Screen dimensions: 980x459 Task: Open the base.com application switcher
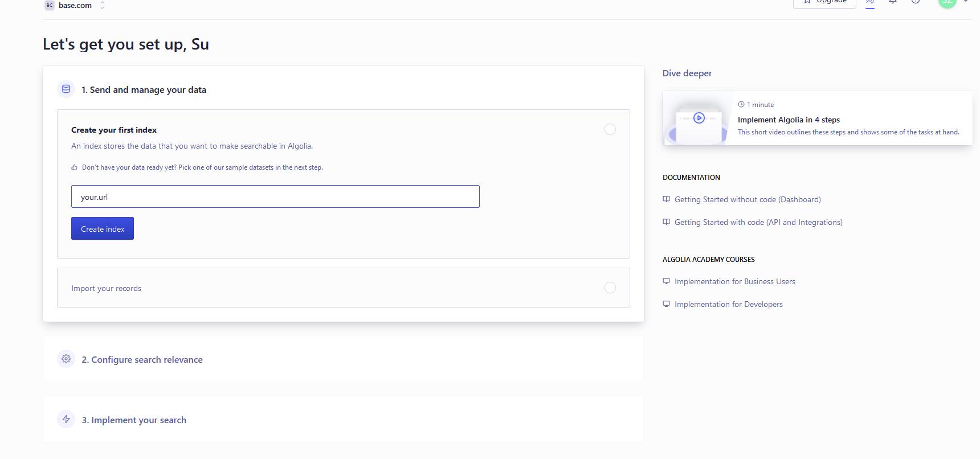(x=75, y=5)
